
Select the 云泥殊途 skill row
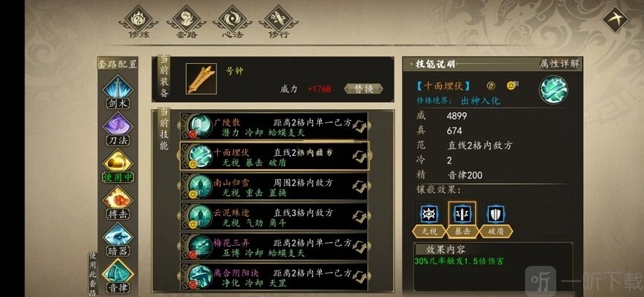tap(274, 217)
